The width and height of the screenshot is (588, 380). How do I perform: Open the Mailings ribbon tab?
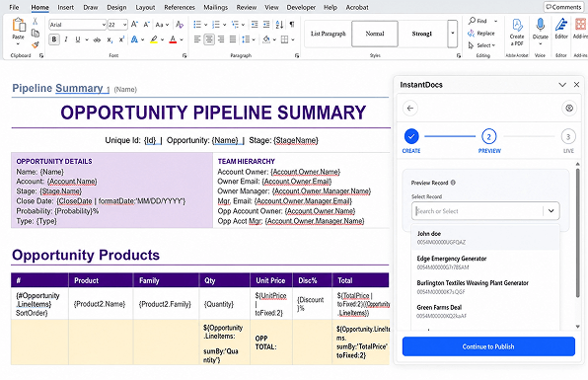(216, 7)
